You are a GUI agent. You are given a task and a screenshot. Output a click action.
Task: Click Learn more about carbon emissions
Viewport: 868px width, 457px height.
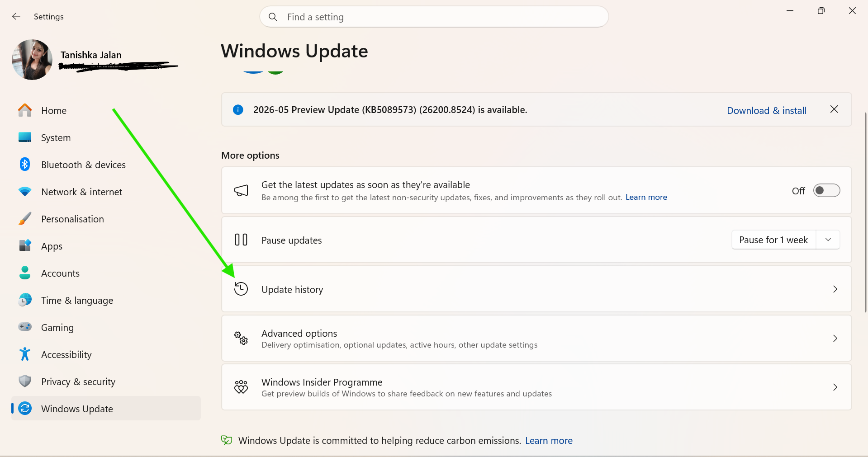(549, 440)
